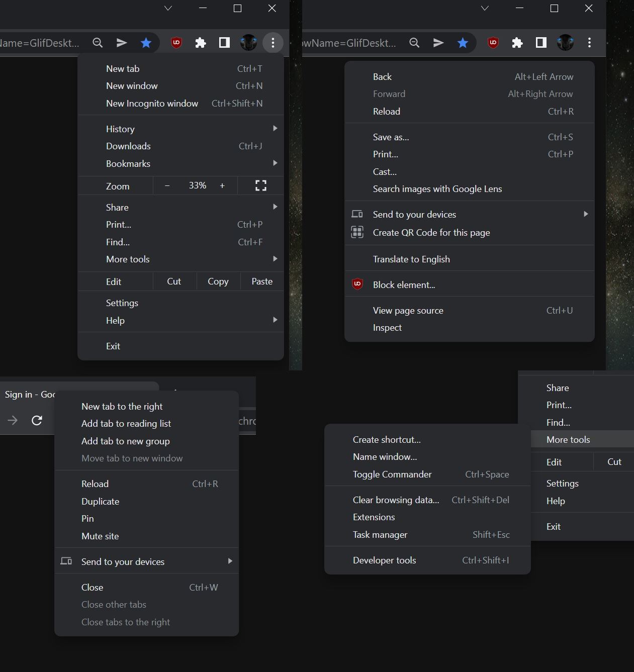Decrease zoom using the minus button
Screen dimensions: 634x672
point(167,186)
